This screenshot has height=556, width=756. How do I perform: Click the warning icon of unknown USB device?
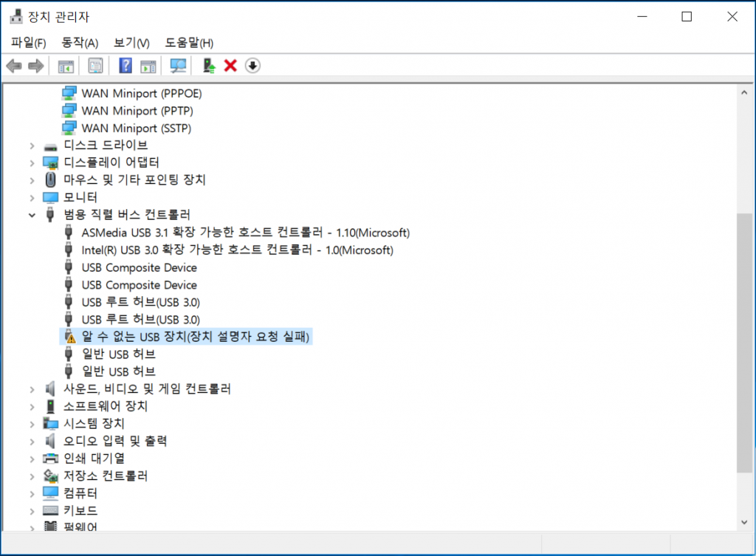click(70, 337)
